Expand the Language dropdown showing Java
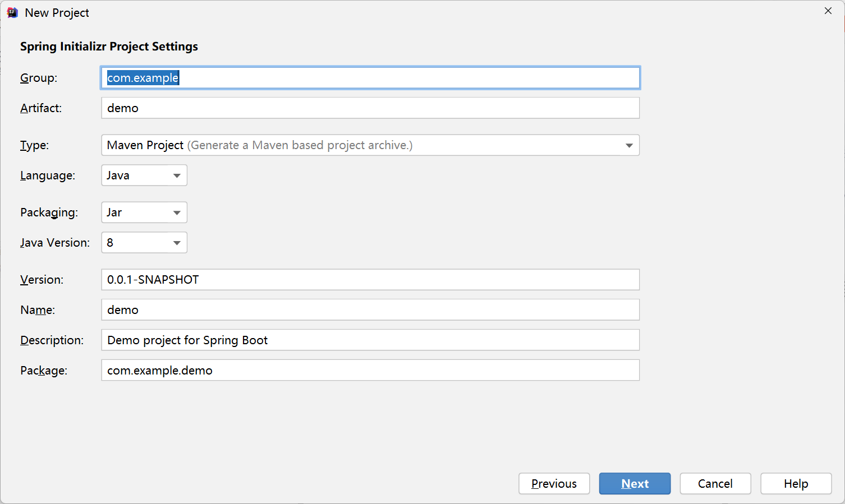The width and height of the screenshot is (845, 504). click(x=144, y=175)
